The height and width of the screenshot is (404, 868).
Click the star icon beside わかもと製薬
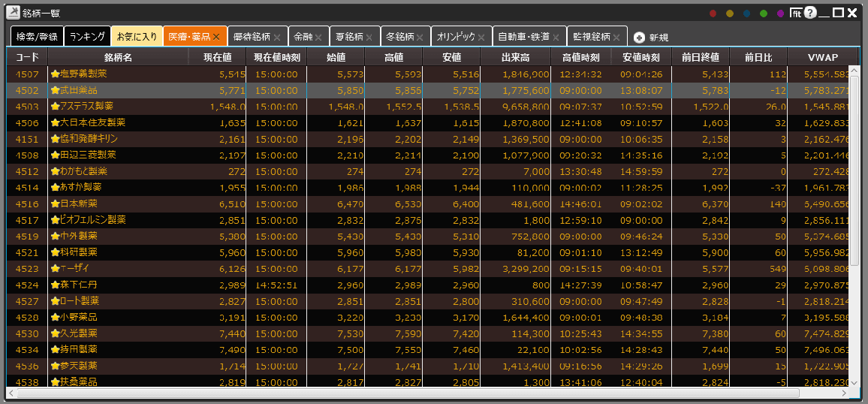tap(55, 171)
